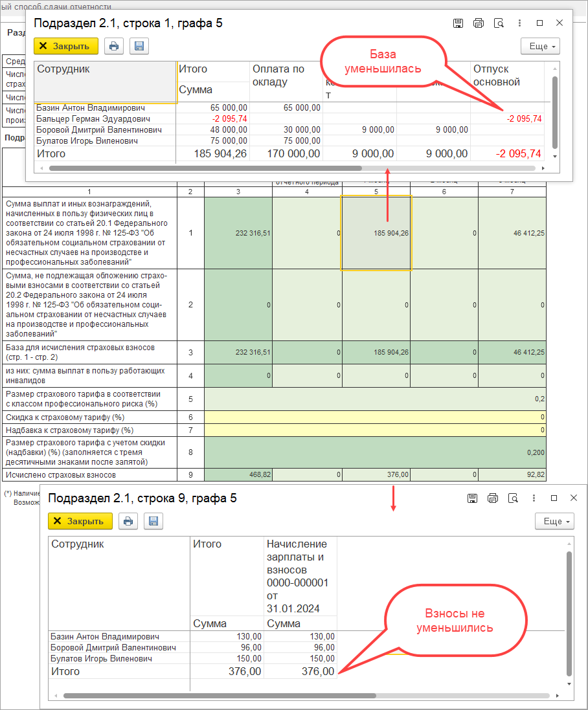Viewport: 588px width, 710px height.
Task: Select Боровой Дмитрий Валентинович in top table
Action: coord(98,129)
